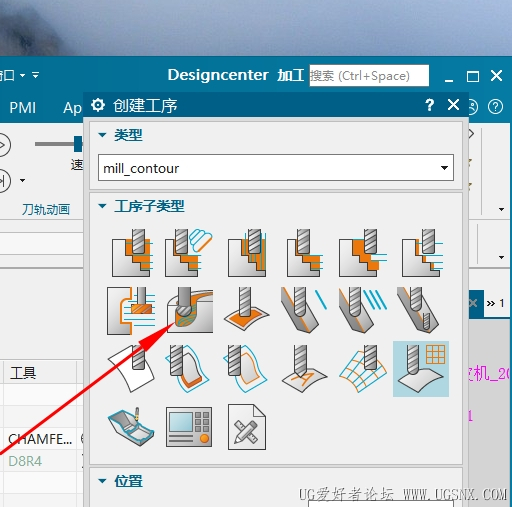Open the dropdown arrow beside playback button
The image size is (512, 507).
[x=22, y=180]
